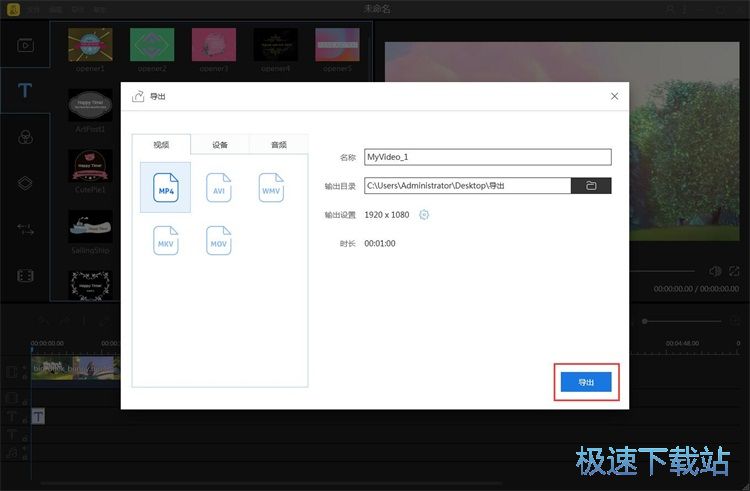Toggle fullscreen preview icon
Image resolution: width=750 pixels, height=491 pixels.
coord(734,271)
